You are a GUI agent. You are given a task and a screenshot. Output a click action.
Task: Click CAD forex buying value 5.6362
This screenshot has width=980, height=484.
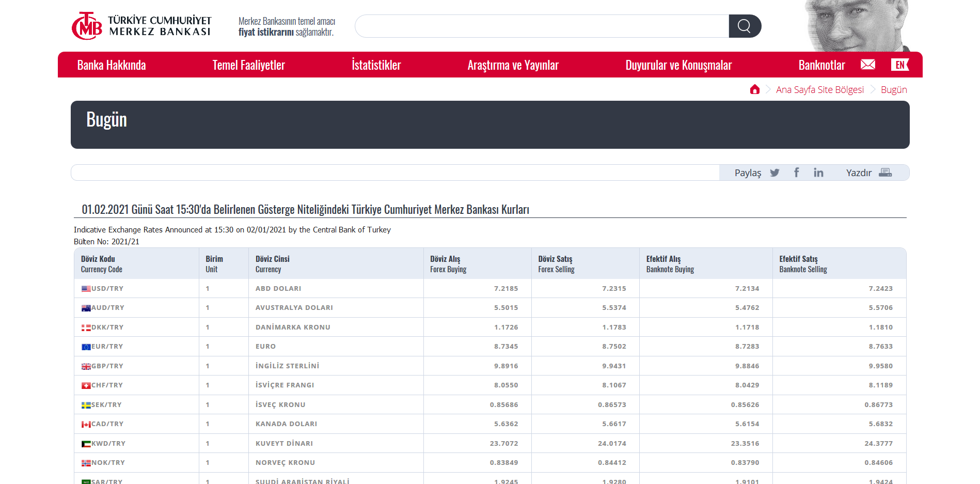point(506,424)
